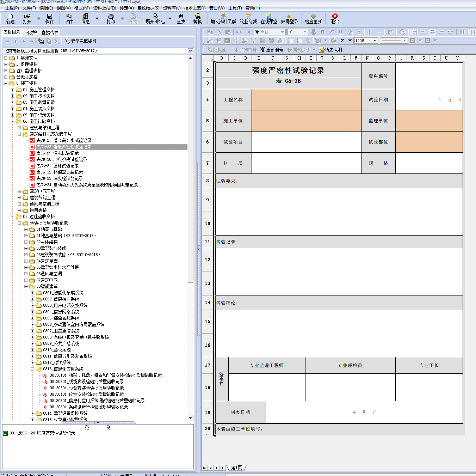The height and width of the screenshot is (476, 476).
Task: Open the 工程(P) menu
Action: [x=12, y=8]
